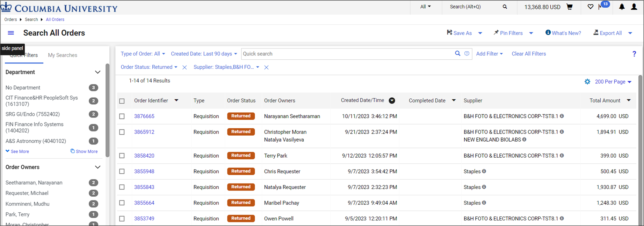644x226 pixels.
Task: Open quick search help info icon
Action: click(467, 53)
